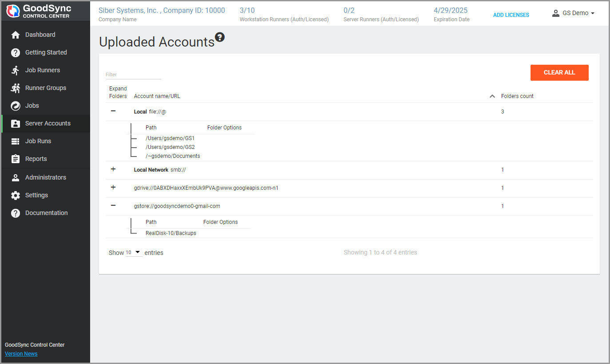
Task: Collapse the gstore goodsyncdemo0 account folders
Action: pyautogui.click(x=113, y=205)
